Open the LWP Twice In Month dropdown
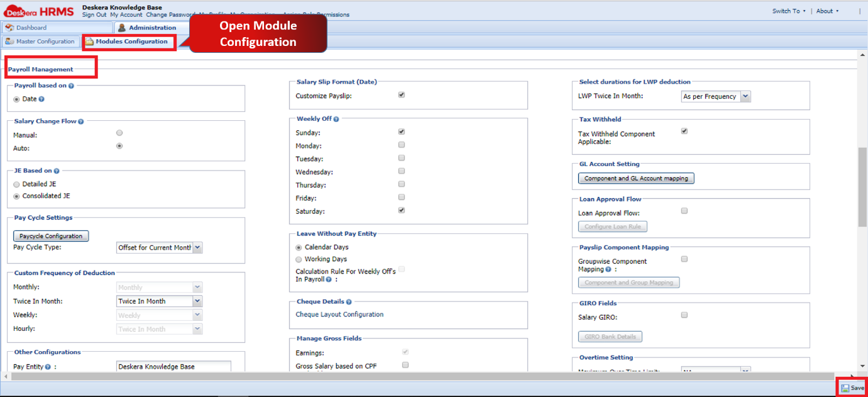This screenshot has height=397, width=868. [745, 96]
